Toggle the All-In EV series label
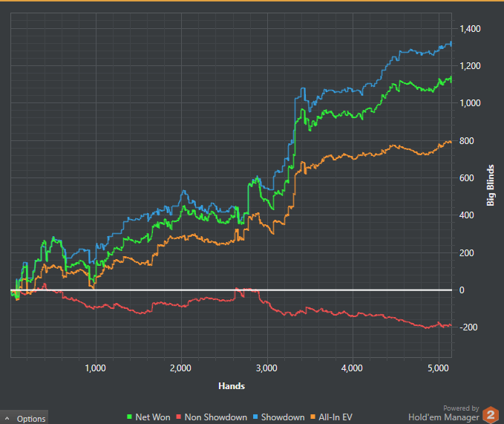 pos(336,417)
